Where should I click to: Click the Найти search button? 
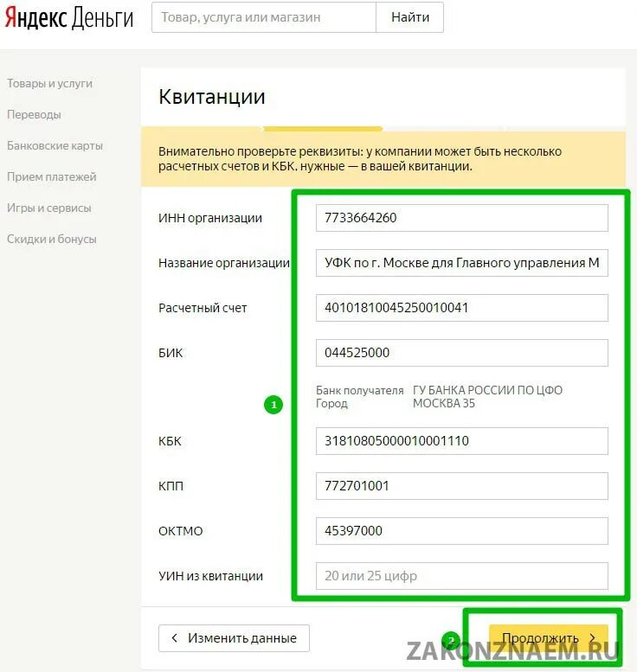point(410,17)
